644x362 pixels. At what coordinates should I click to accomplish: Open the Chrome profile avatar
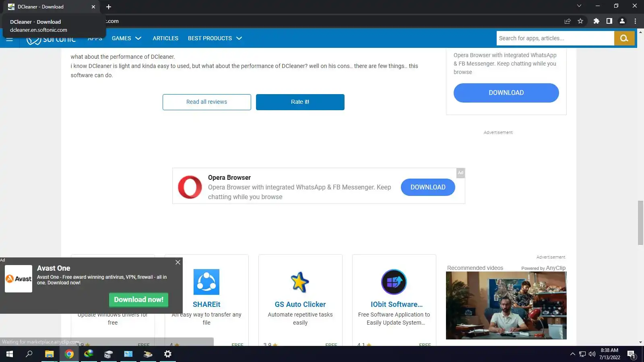point(622,21)
